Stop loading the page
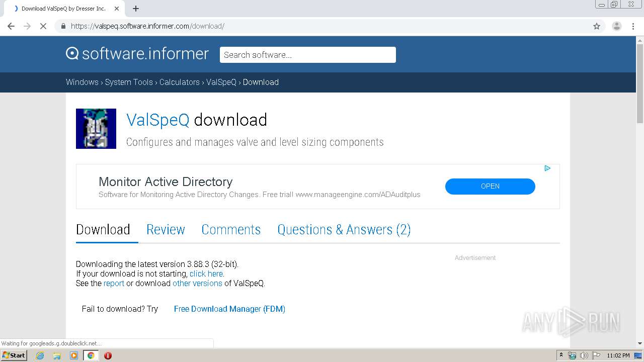This screenshot has height=362, width=644. tap(43, 26)
